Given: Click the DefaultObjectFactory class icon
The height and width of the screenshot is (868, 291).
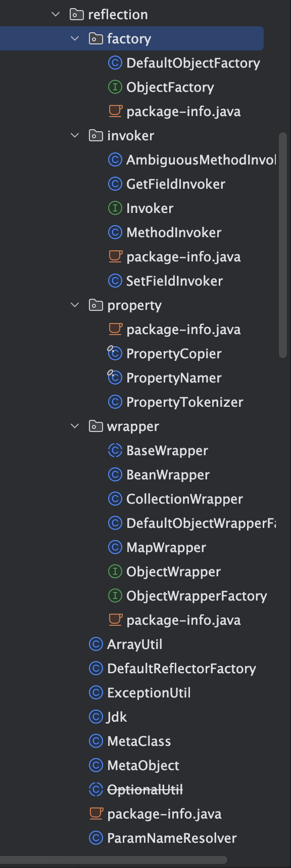Looking at the screenshot, I should [x=115, y=63].
